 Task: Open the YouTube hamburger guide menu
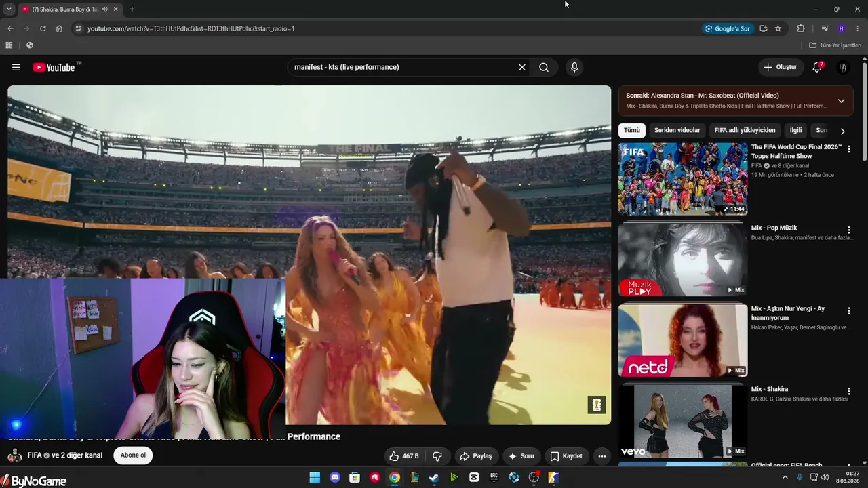16,67
